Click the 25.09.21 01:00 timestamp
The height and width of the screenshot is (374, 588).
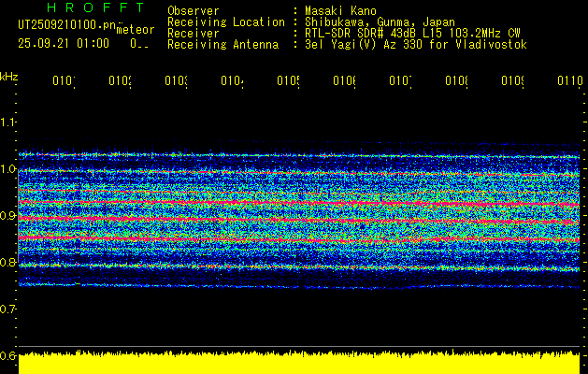[x=64, y=43]
